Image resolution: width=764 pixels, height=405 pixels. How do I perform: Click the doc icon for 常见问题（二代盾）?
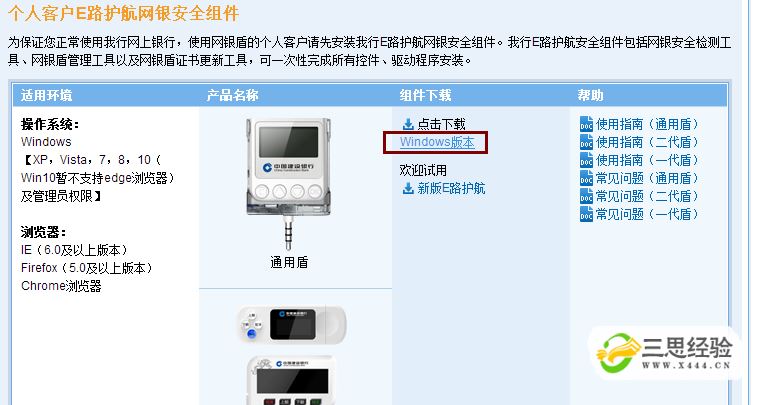click(x=586, y=196)
